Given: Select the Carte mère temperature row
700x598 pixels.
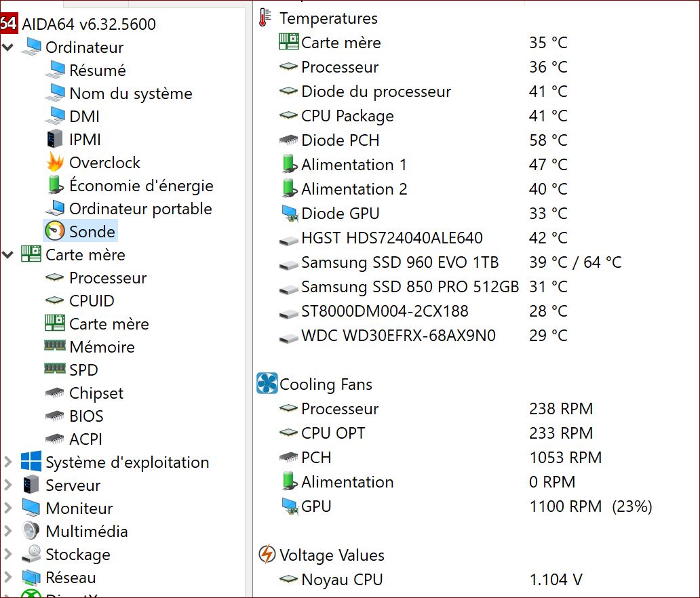Looking at the screenshot, I should [x=423, y=43].
